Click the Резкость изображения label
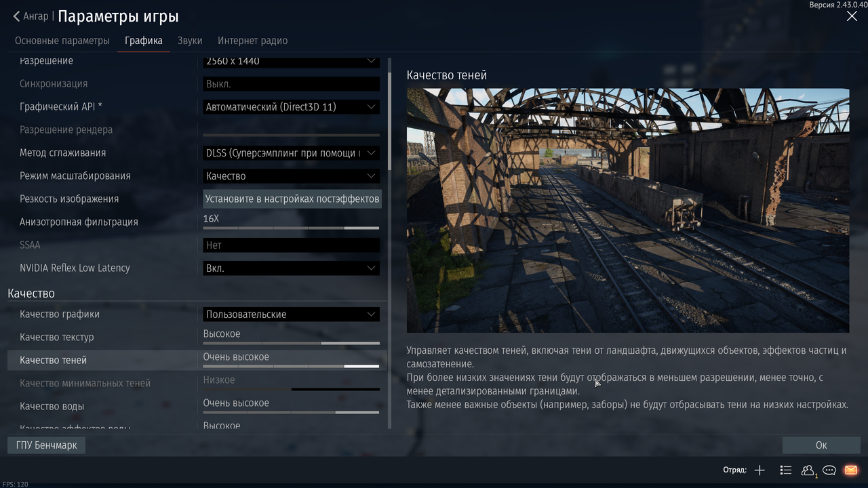The width and height of the screenshot is (868, 488). tap(69, 199)
